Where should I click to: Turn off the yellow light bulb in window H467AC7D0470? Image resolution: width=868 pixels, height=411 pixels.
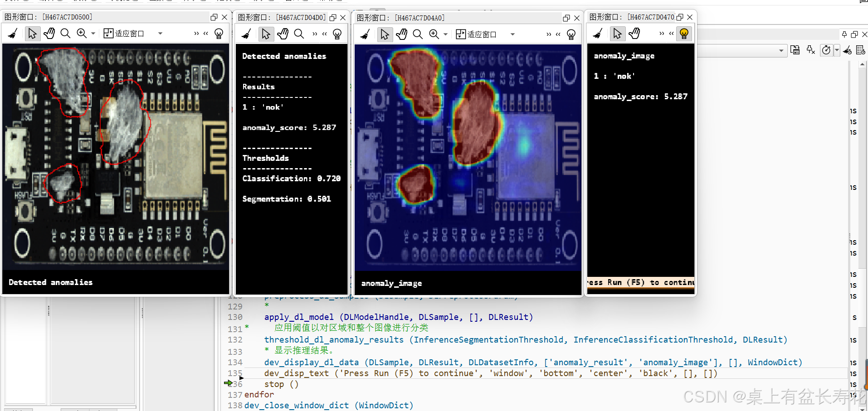(684, 34)
